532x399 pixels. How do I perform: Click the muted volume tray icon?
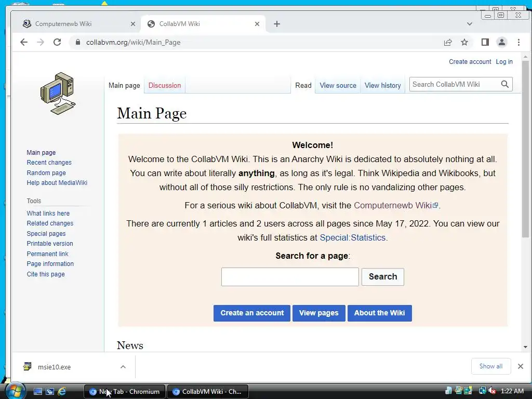492,391
